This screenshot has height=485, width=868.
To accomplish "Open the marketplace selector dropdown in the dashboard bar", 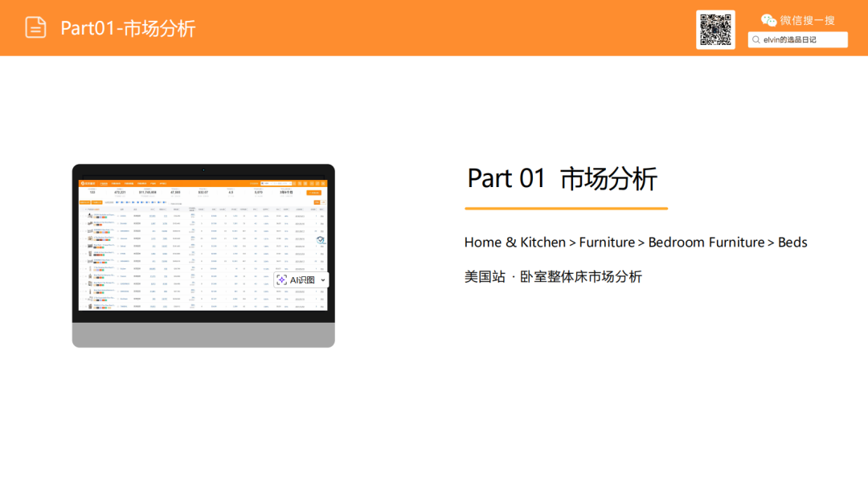I will 266,183.
